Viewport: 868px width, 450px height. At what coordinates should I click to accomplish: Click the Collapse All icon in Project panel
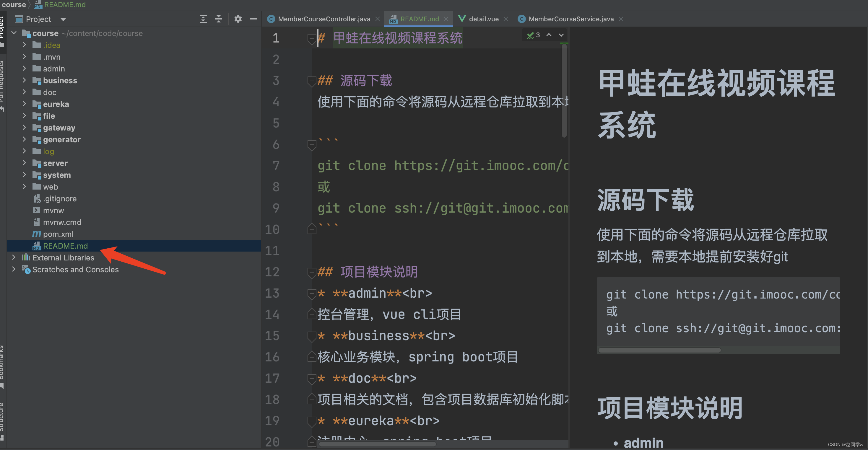tap(219, 19)
